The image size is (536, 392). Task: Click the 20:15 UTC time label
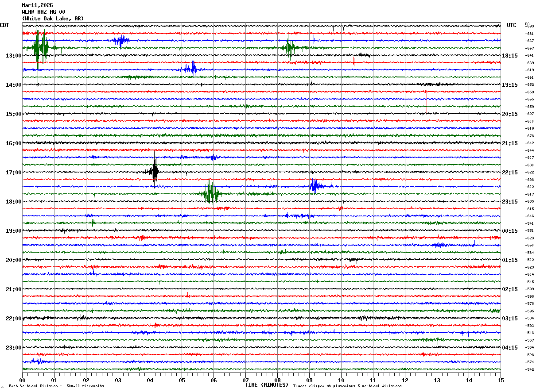click(x=510, y=114)
